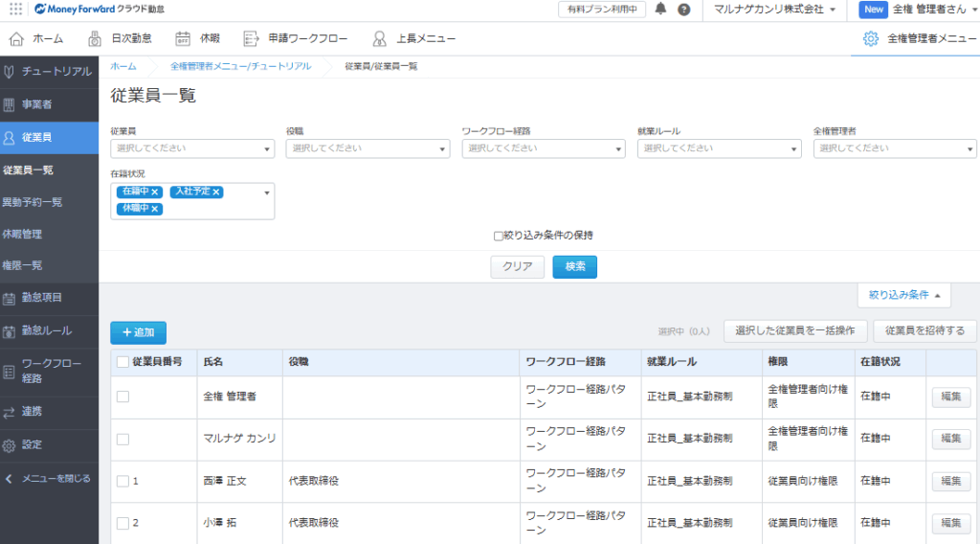The width and height of the screenshot is (980, 544).
Task: Select checkbox for employee 西澤 正文
Action: (122, 481)
